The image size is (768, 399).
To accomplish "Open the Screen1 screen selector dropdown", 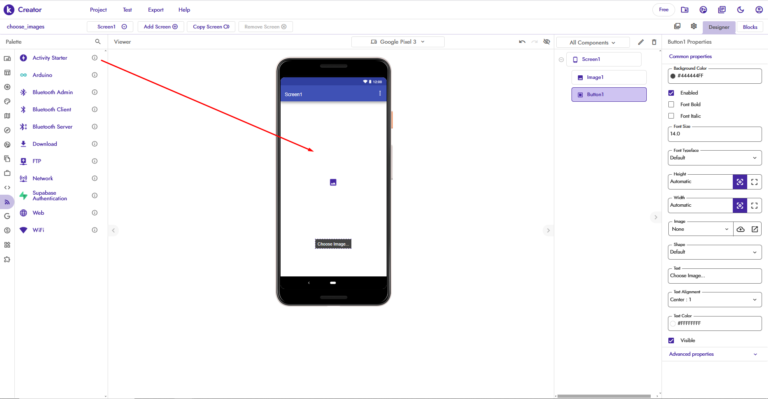I will pyautogui.click(x=110, y=26).
